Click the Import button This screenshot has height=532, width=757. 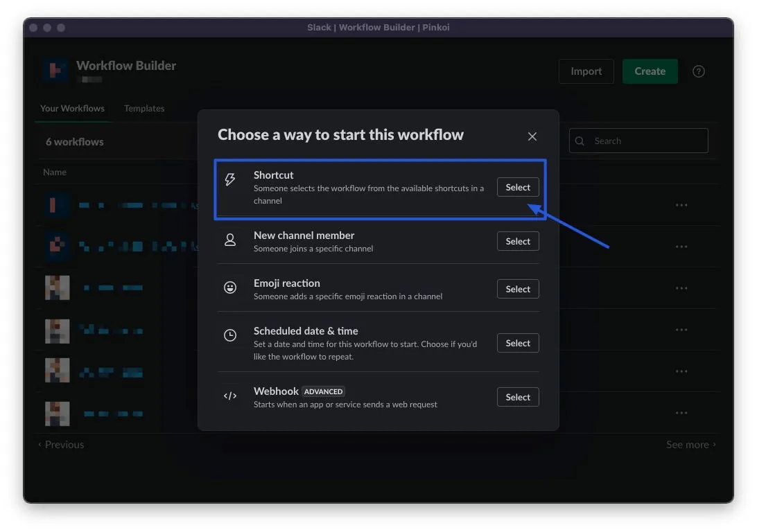point(586,71)
